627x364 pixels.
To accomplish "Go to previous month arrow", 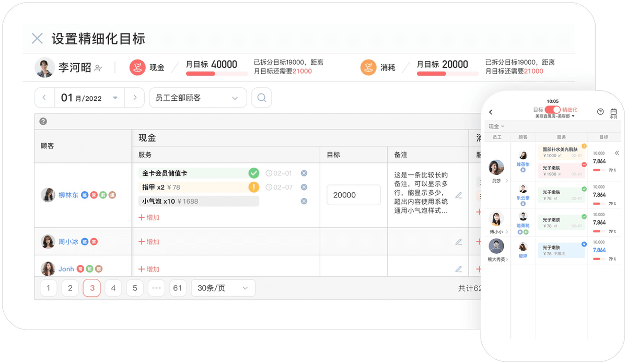I will coord(44,98).
